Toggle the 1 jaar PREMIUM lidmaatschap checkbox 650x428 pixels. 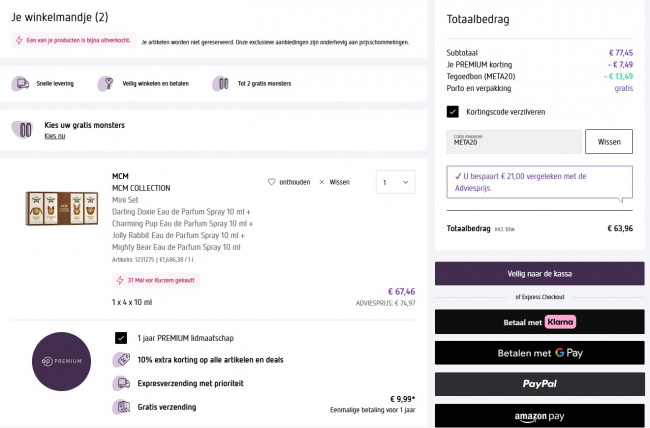pos(121,338)
